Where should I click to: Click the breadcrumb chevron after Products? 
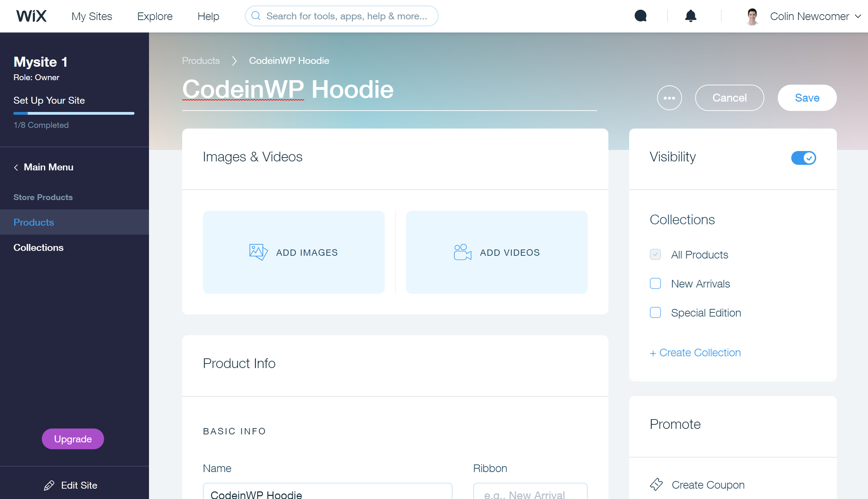click(234, 61)
